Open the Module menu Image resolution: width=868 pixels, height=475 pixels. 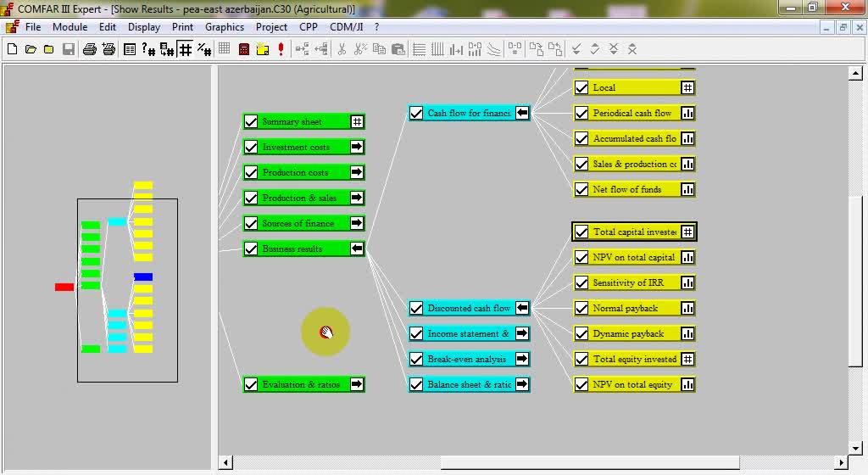pos(70,27)
